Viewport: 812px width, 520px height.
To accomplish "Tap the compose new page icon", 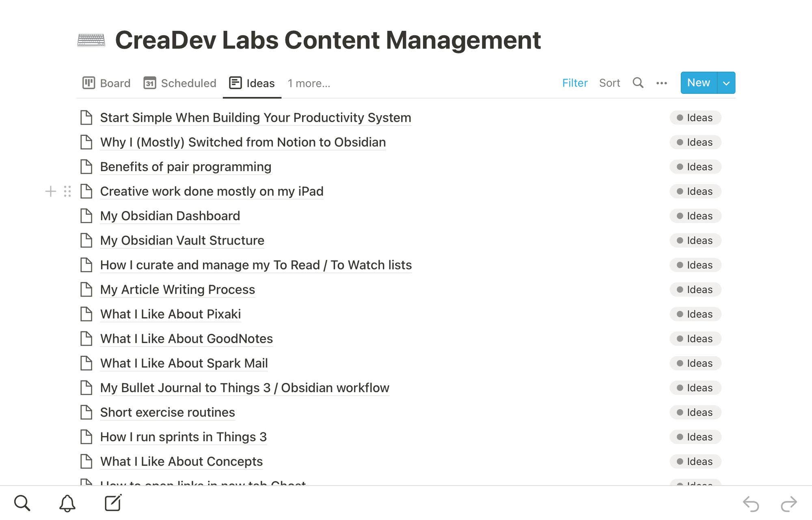I will click(x=113, y=503).
